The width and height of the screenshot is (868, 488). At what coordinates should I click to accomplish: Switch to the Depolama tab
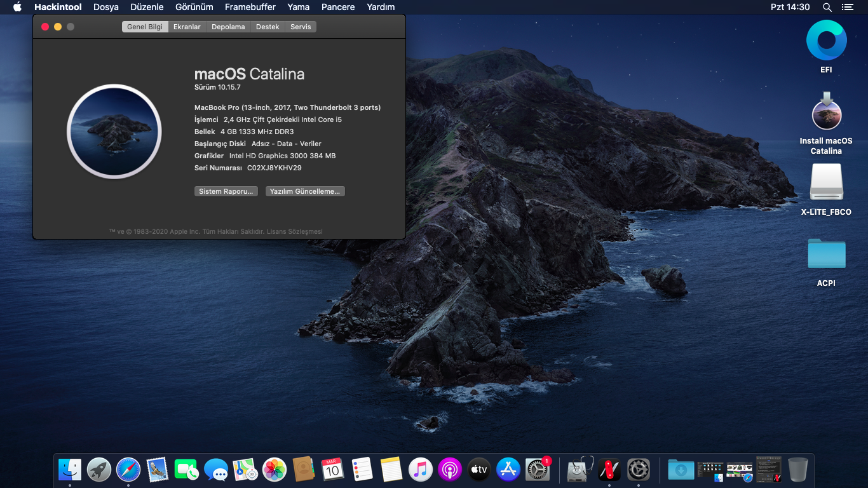point(228,27)
